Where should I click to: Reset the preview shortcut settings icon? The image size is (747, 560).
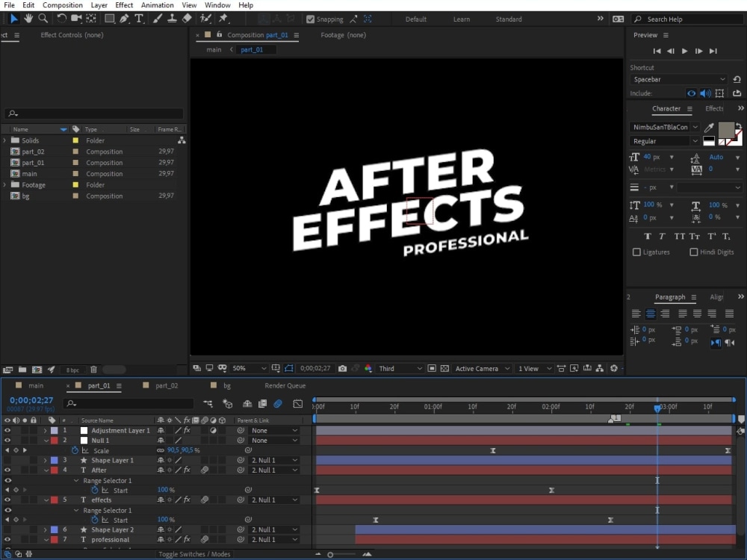737,80
